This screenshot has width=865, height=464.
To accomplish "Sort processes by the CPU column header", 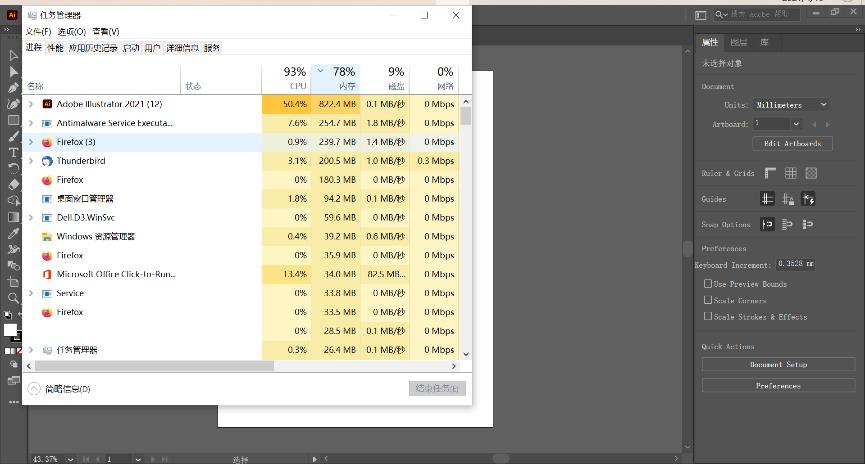I will [x=286, y=78].
